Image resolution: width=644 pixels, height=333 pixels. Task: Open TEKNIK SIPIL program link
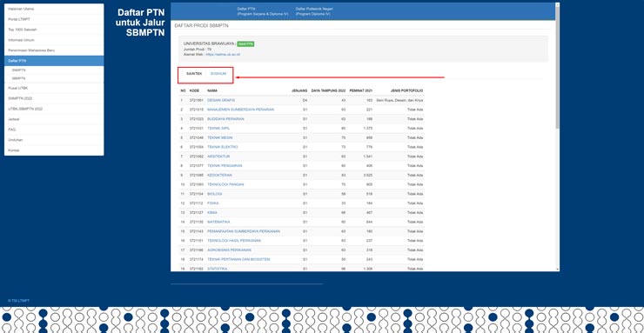(x=218, y=129)
